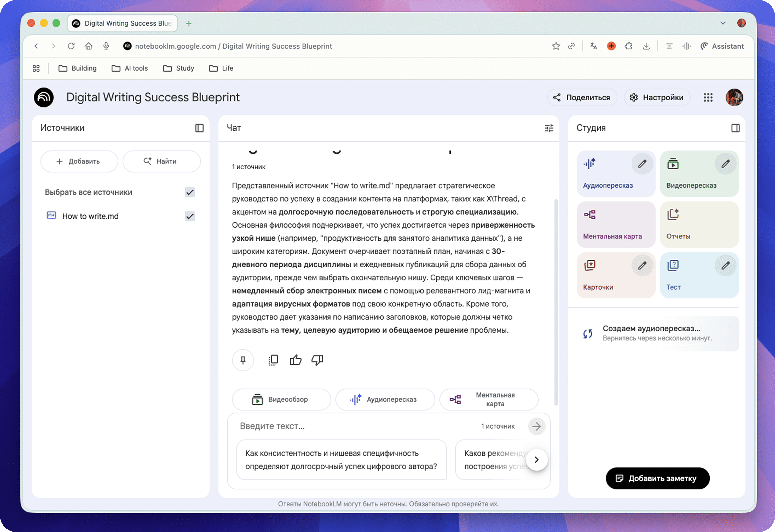Click the Поделиться share button
775x532 pixels.
[x=582, y=97]
